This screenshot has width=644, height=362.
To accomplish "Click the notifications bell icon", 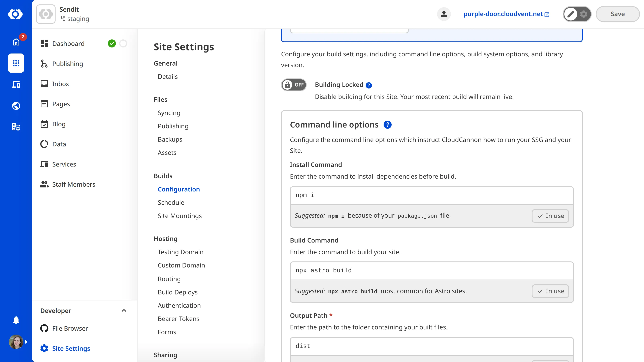I will tap(16, 320).
